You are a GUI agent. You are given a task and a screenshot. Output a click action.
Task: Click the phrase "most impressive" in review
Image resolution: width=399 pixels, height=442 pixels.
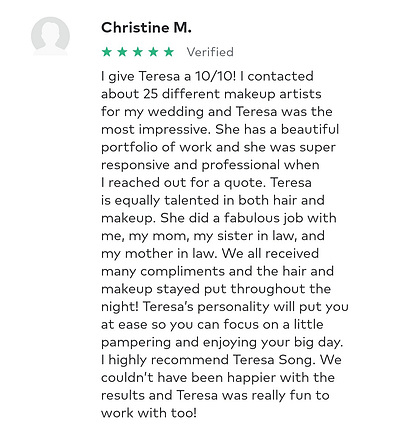click(x=156, y=130)
